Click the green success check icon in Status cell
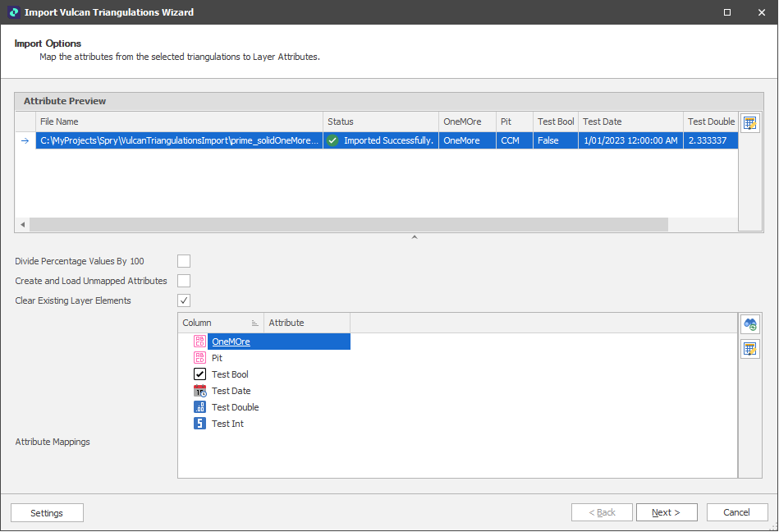779x532 pixels. [333, 140]
